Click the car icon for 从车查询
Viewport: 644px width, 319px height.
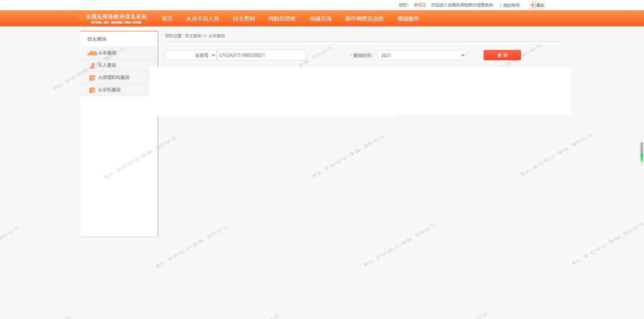tap(92, 53)
